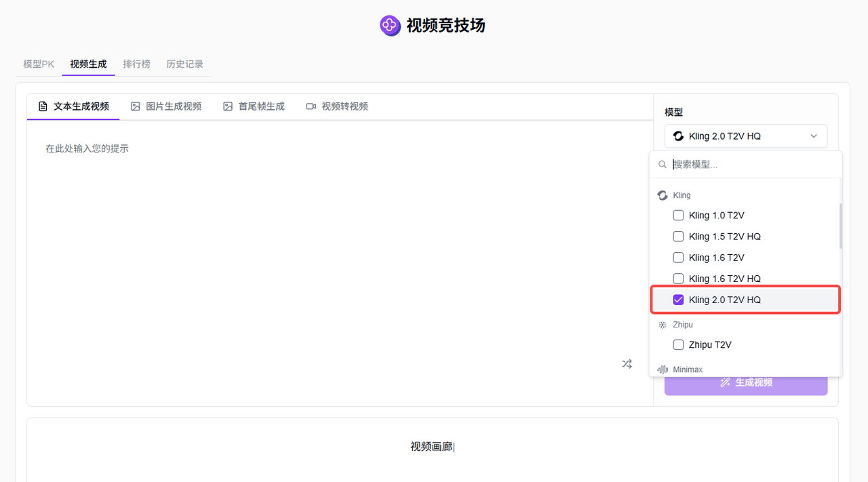This screenshot has width=868, height=482.
Task: Select the 视频生成 tab
Action: coord(88,64)
